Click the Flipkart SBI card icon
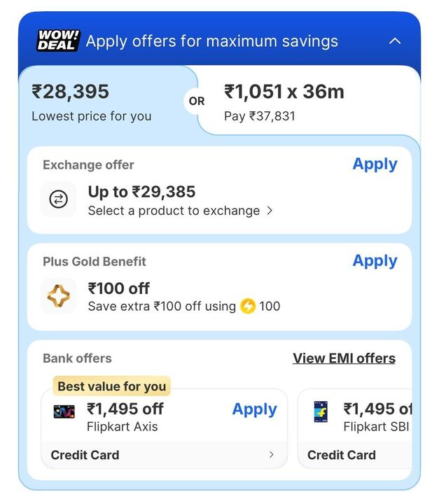Screen dimensions: 439x504 tap(321, 412)
